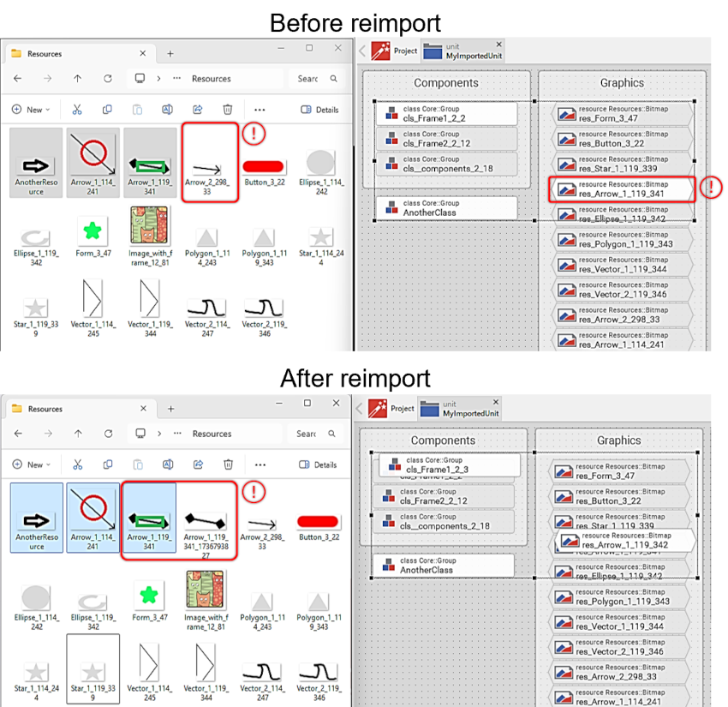
Task: Select the cls_Frame1_2_2 class brick
Action: pyautogui.click(x=446, y=114)
